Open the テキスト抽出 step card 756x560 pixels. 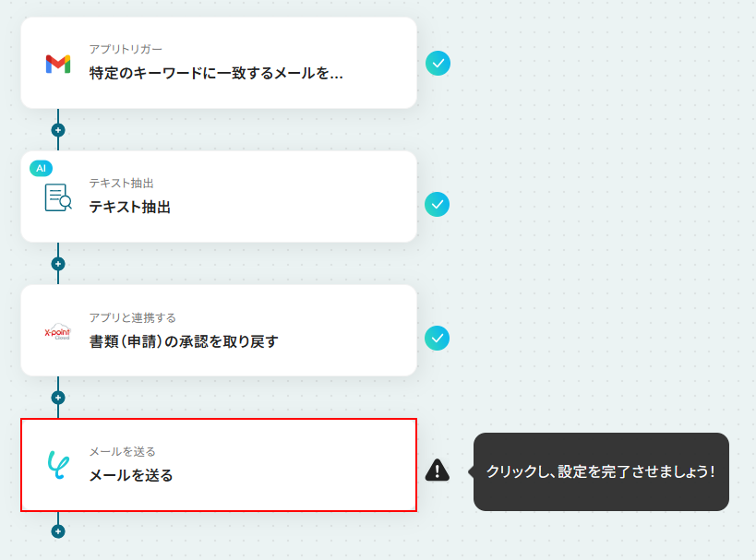pos(219,197)
